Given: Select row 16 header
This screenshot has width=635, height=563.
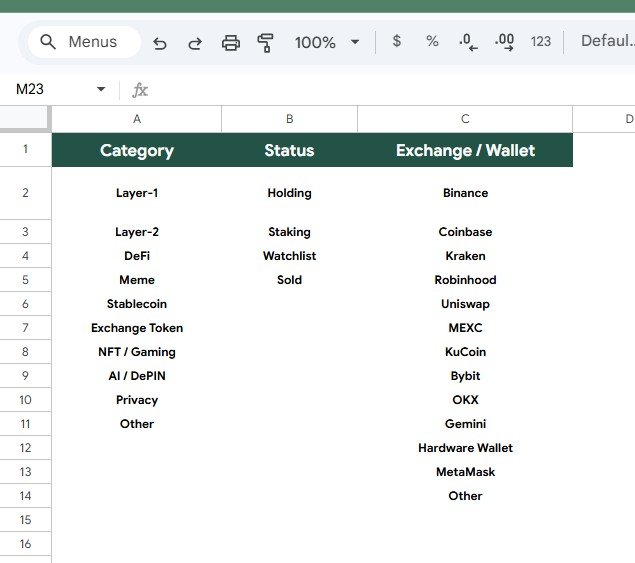Looking at the screenshot, I should (x=26, y=544).
